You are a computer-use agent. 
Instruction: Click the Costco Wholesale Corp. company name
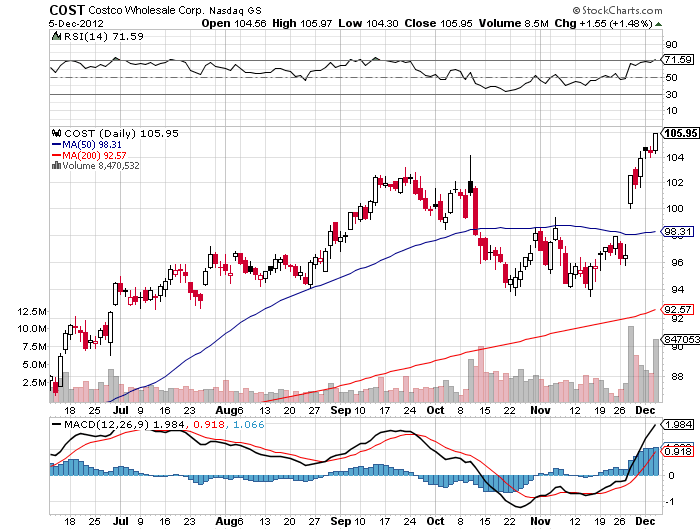click(146, 10)
